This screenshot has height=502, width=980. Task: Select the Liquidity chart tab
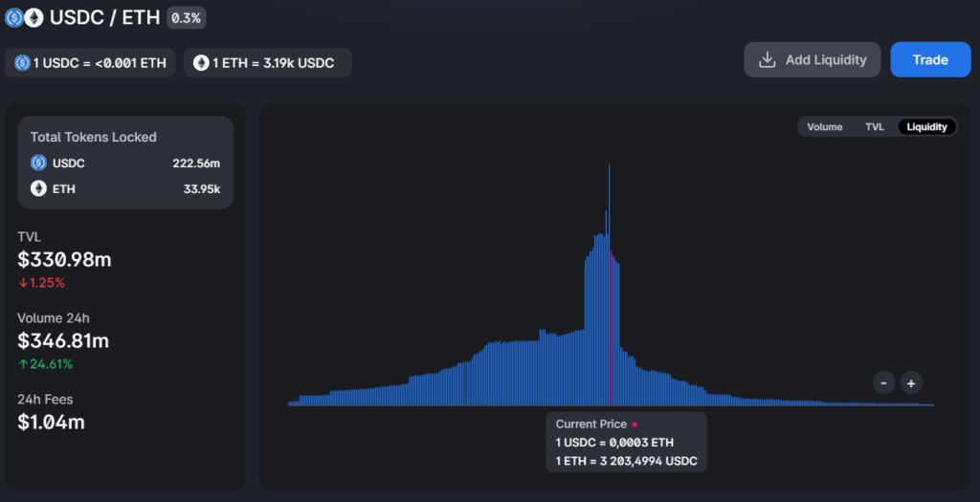[x=926, y=127]
